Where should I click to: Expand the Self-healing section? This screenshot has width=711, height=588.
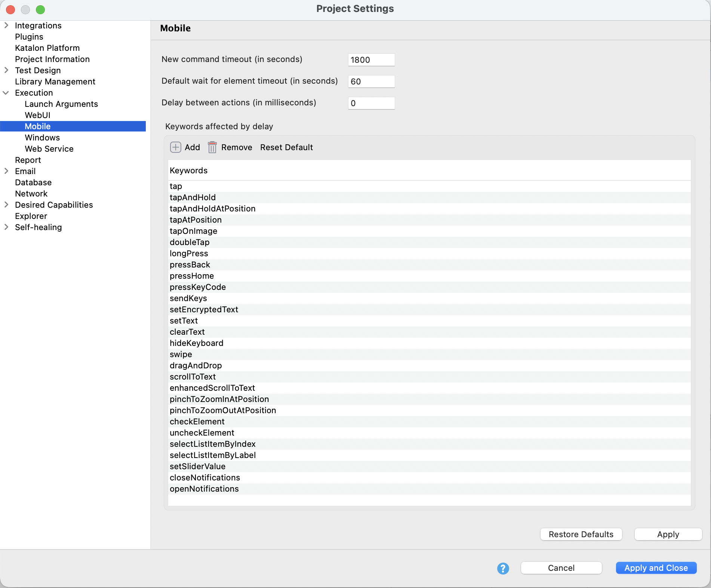[x=6, y=227]
